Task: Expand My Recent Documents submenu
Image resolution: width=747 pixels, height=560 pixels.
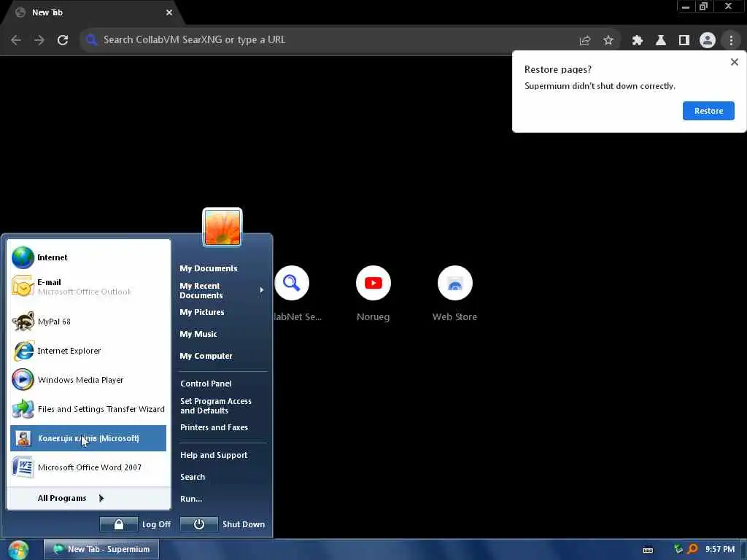Action: click(221, 290)
